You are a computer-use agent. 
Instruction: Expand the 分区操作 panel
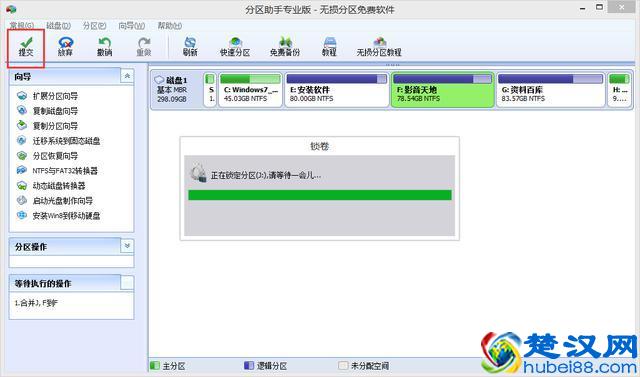127,246
